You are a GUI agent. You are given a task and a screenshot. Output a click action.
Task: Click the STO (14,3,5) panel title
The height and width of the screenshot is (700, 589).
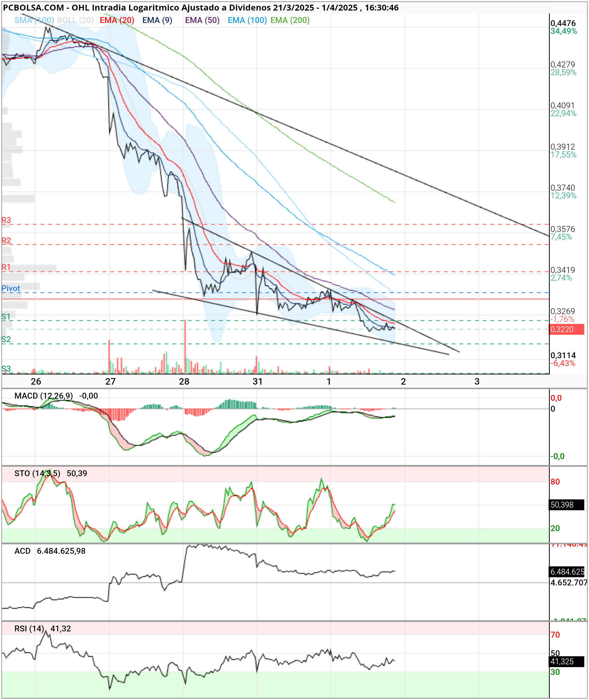(x=38, y=473)
